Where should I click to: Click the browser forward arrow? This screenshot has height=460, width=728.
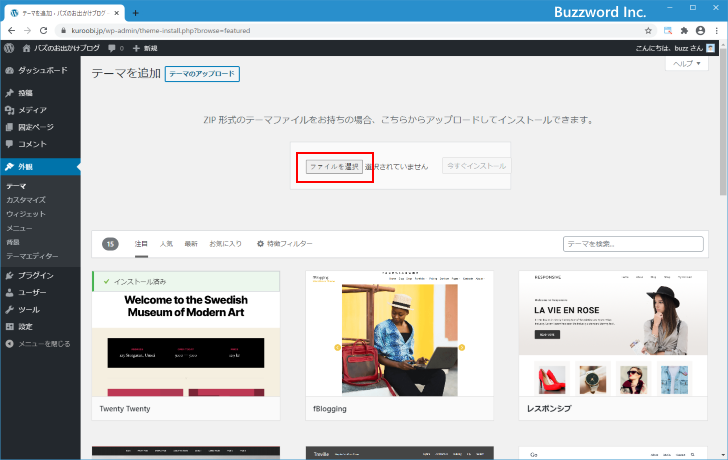(x=27, y=31)
